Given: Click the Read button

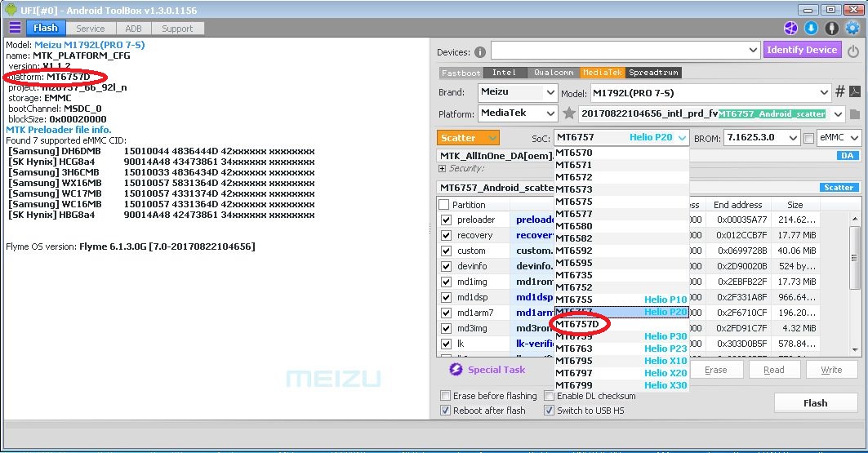Looking at the screenshot, I should (774, 370).
